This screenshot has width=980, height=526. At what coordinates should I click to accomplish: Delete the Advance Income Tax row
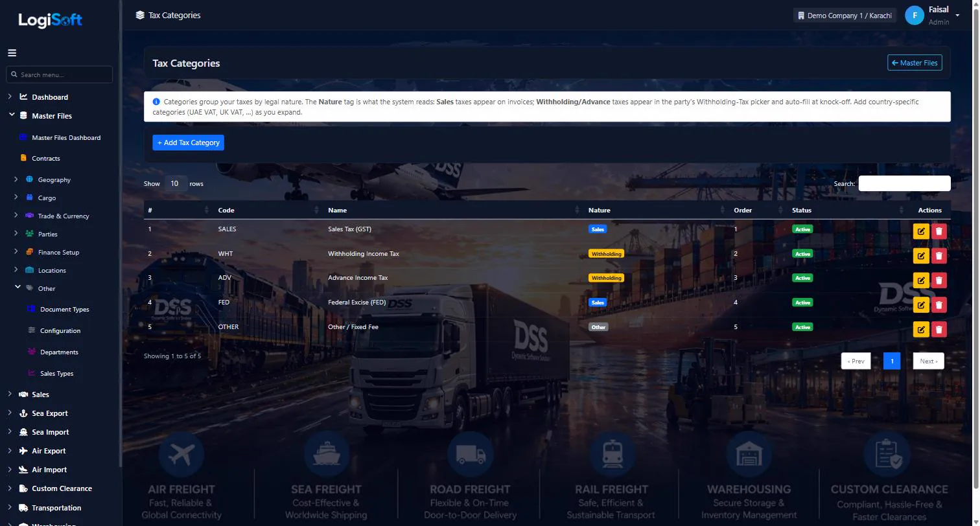939,280
